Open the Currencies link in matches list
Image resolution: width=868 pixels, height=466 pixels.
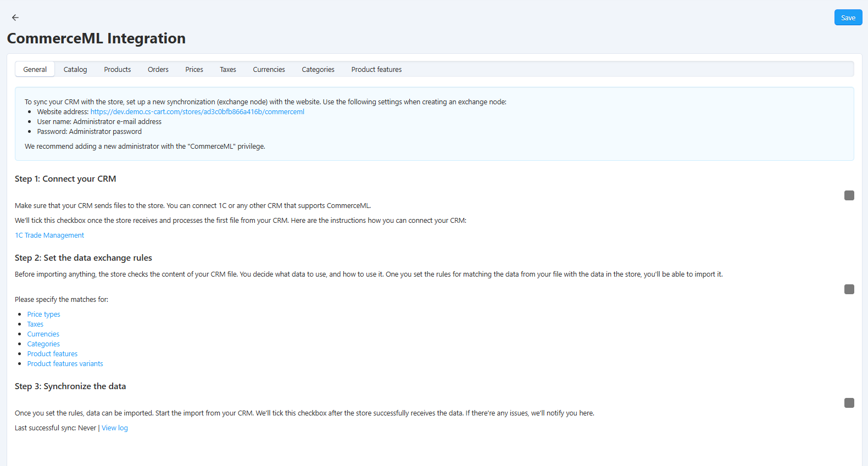[43, 334]
